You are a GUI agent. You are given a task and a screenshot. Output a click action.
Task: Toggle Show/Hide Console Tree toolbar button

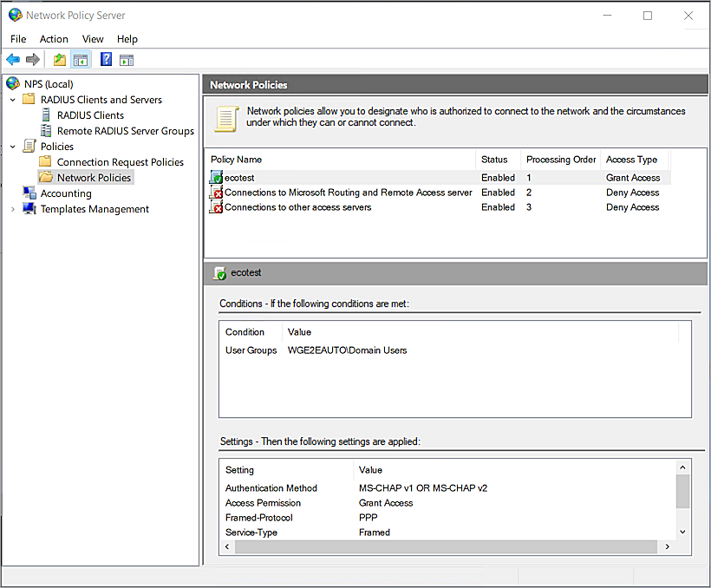80,60
